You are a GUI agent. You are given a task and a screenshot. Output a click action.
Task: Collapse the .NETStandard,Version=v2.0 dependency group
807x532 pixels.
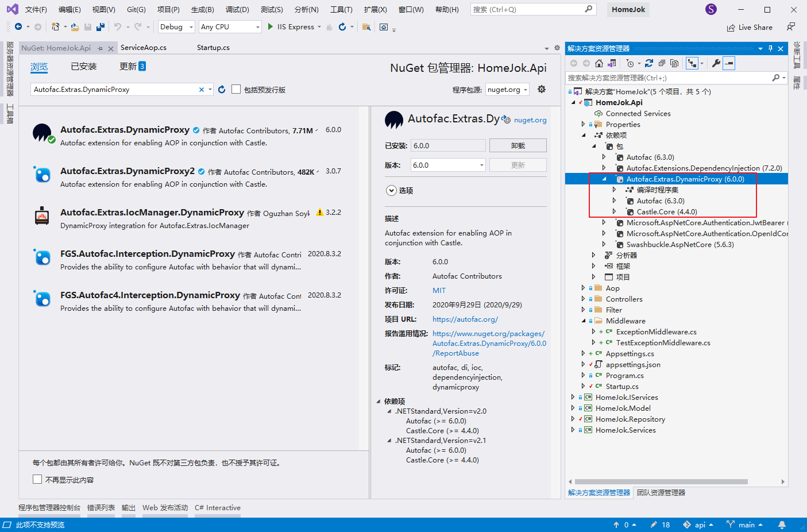pos(389,411)
